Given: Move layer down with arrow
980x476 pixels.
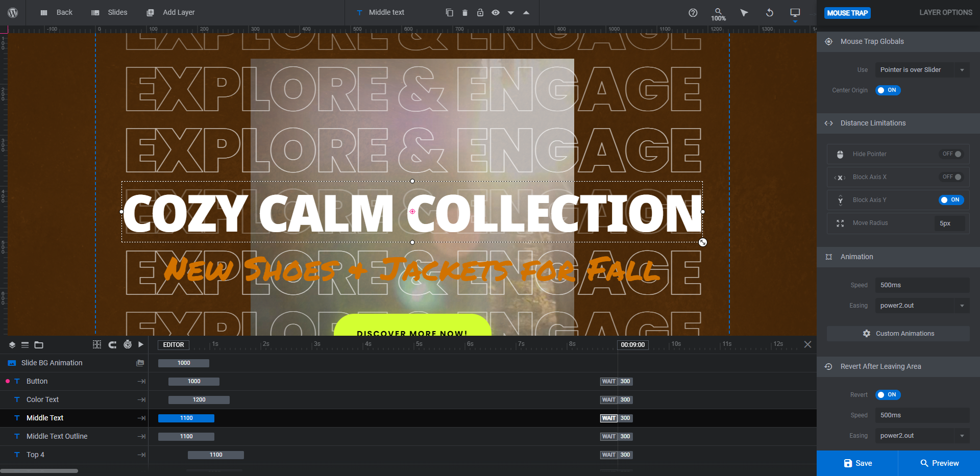Looking at the screenshot, I should (510, 13).
